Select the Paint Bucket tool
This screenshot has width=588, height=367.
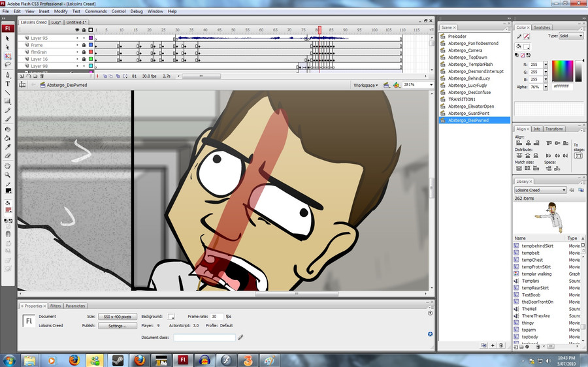(7, 138)
